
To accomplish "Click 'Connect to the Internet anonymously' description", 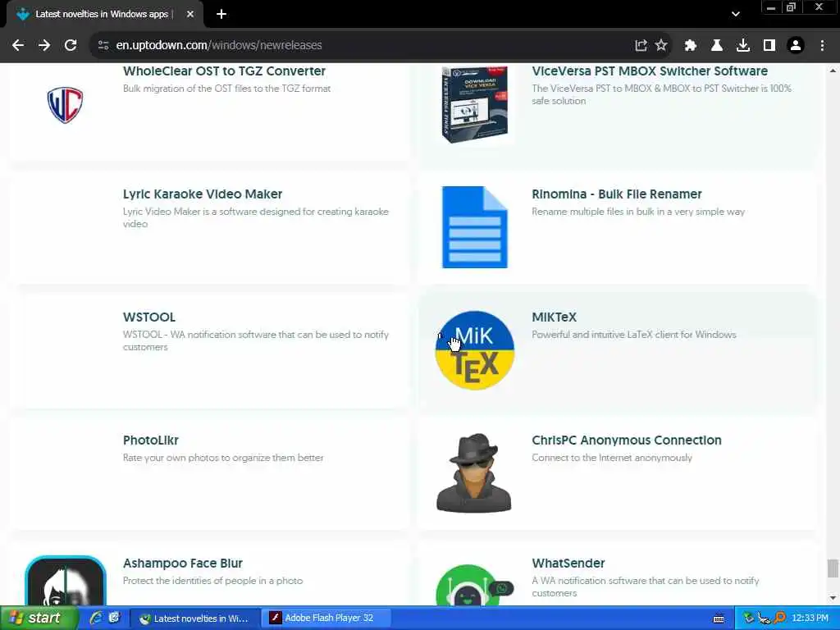I will coord(612,458).
